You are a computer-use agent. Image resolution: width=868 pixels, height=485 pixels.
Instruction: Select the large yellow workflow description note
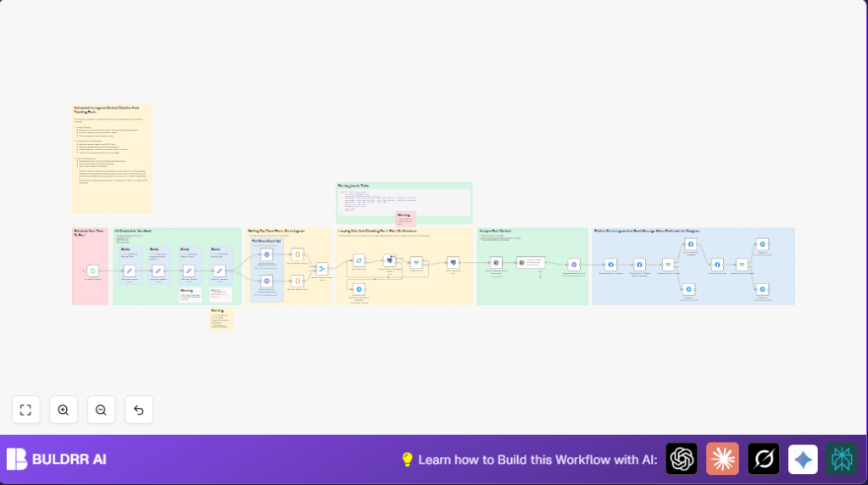(112, 159)
